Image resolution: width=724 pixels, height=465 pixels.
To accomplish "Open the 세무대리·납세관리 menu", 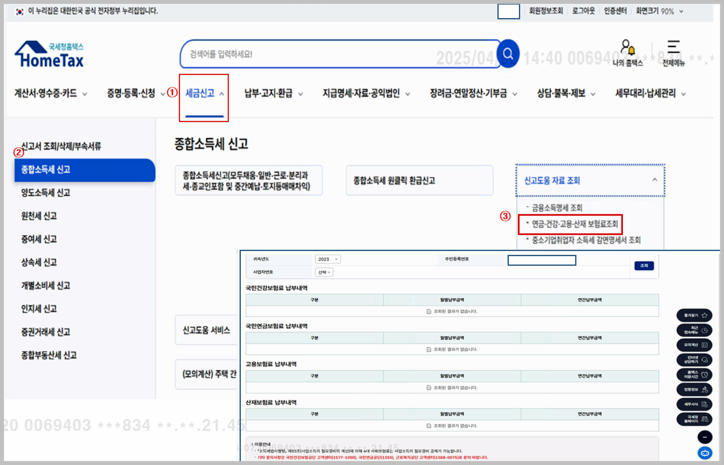I will pyautogui.click(x=650, y=94).
